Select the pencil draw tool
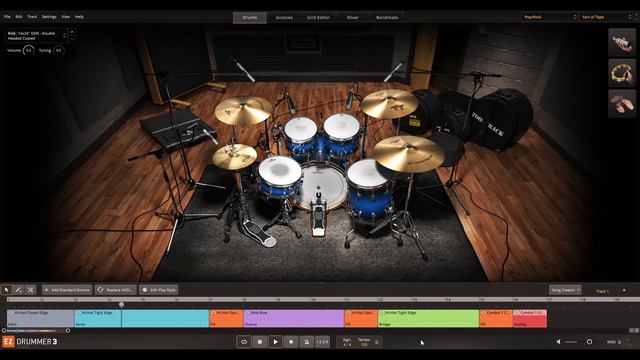The height and width of the screenshot is (360, 640). tap(18, 290)
